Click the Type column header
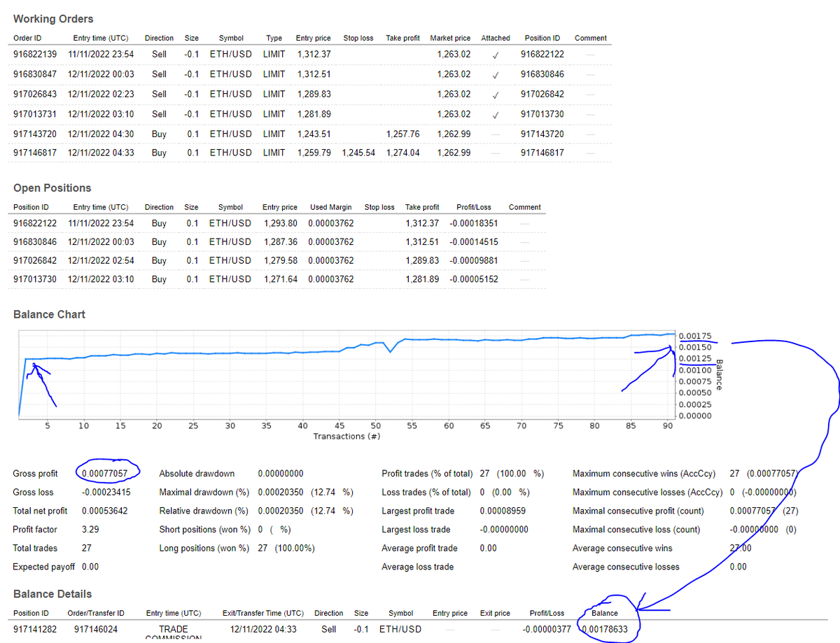Image resolution: width=840 pixels, height=643 pixels. (274, 38)
